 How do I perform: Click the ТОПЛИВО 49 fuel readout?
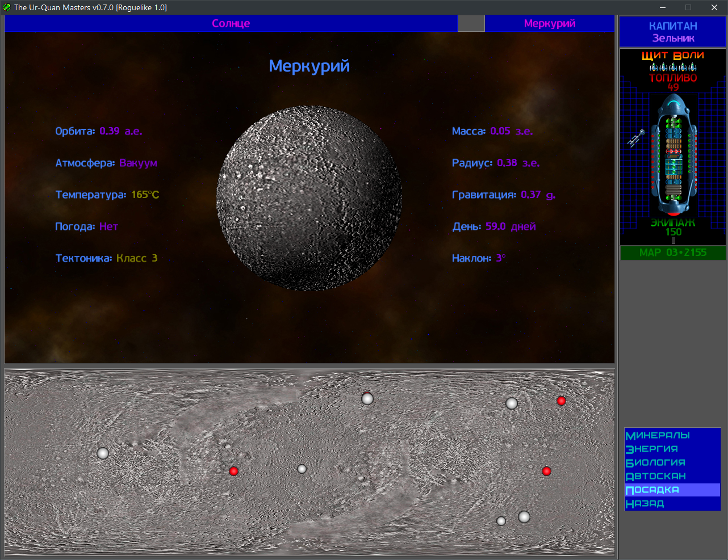click(x=673, y=82)
